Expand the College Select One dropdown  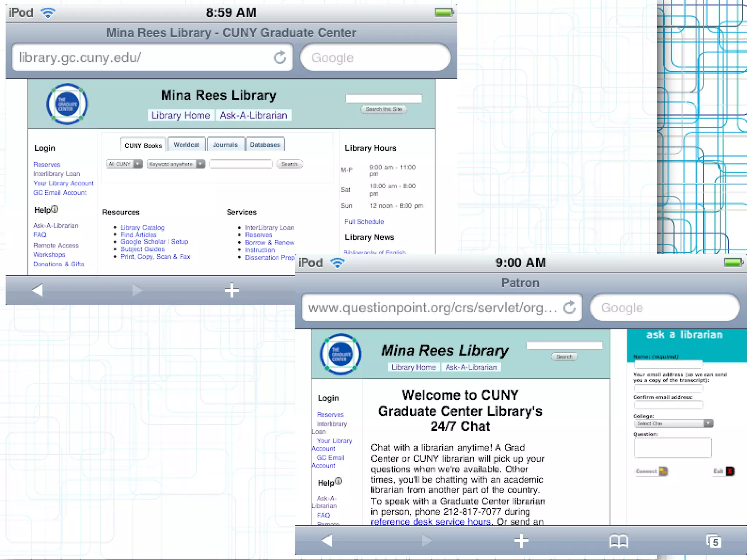pyautogui.click(x=673, y=423)
